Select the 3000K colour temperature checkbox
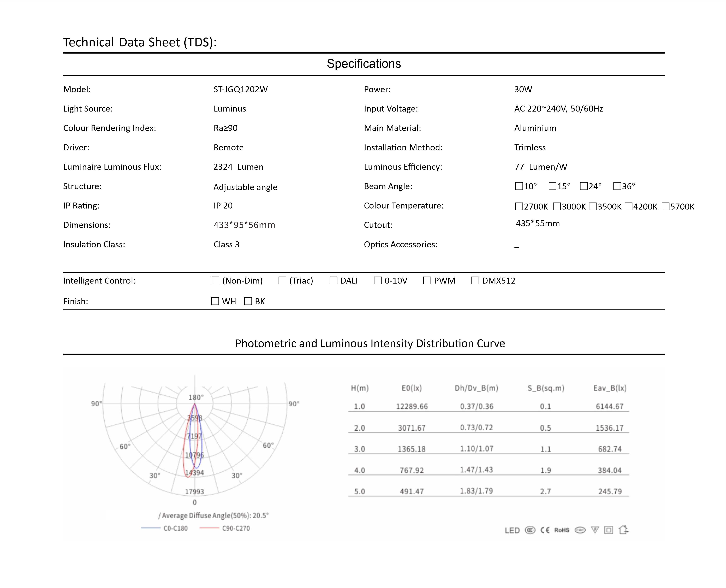The image size is (726, 588). 557,207
